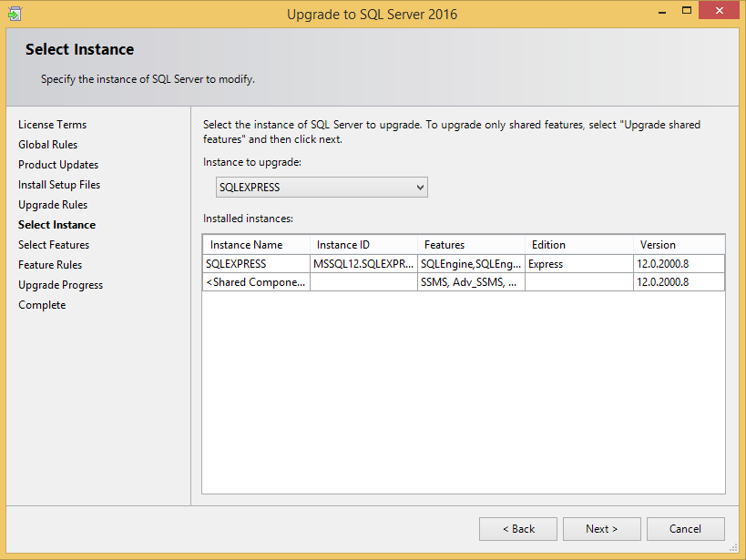Maximize the Upgrade to SQL Server window
The height and width of the screenshot is (560, 746).
(687, 10)
